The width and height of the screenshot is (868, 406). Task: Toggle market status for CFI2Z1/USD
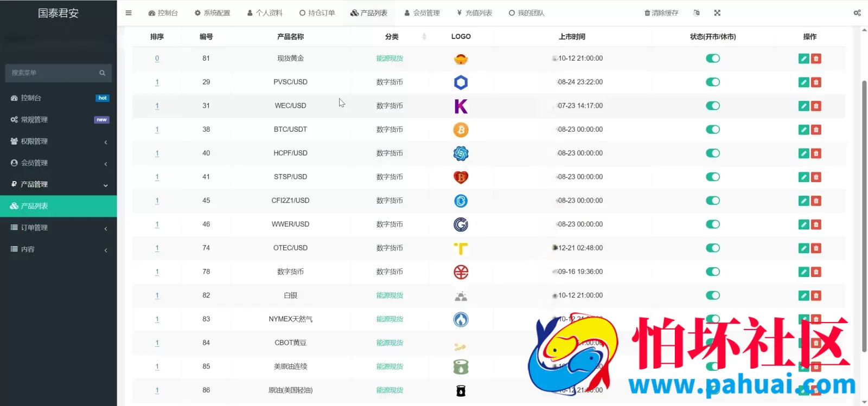(713, 201)
